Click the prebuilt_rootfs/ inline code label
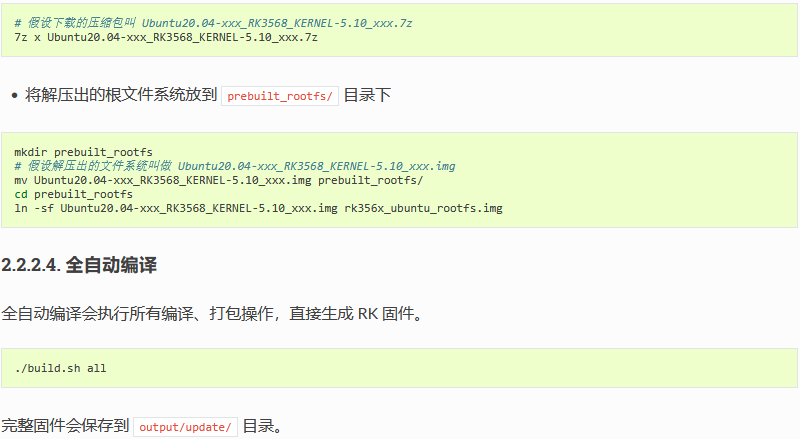800x439 pixels. coord(280,96)
